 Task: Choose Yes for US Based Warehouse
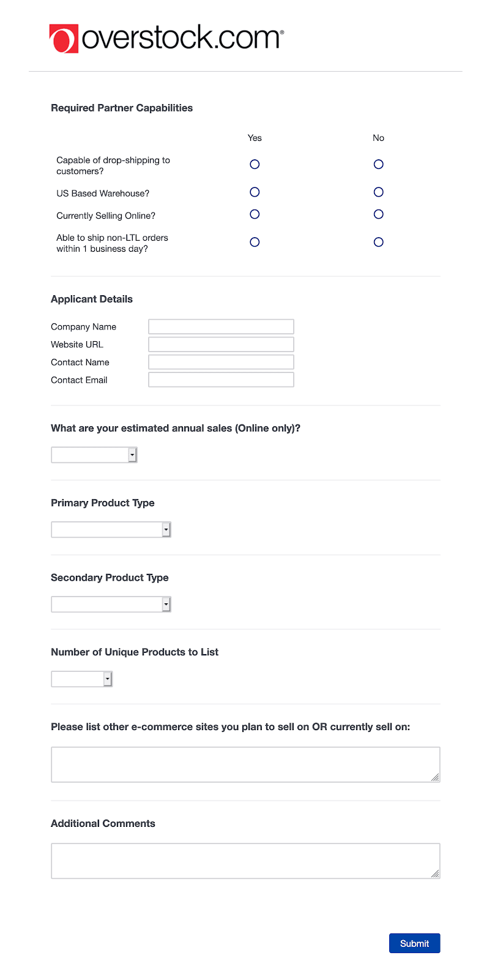pyautogui.click(x=255, y=192)
